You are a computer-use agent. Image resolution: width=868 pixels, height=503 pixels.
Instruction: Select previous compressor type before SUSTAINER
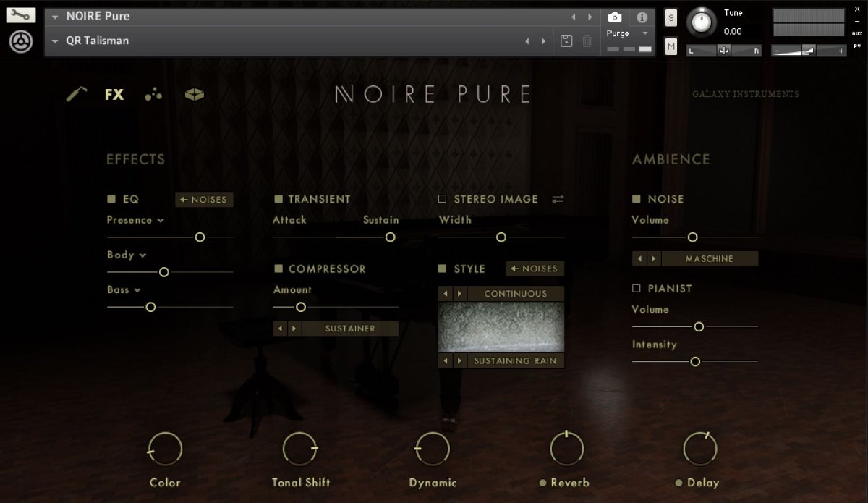coord(280,329)
